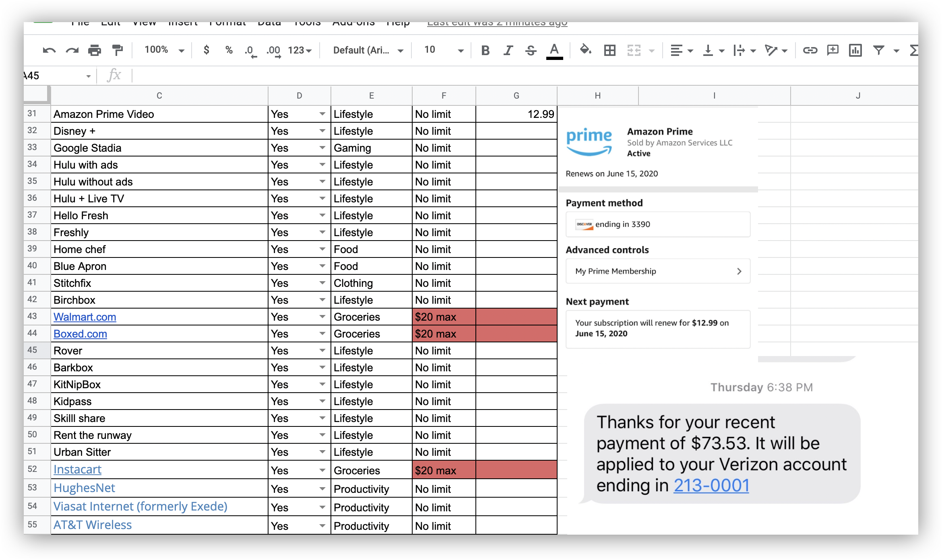Format as currency with dollar icon
The width and height of the screenshot is (942, 560).
(206, 50)
